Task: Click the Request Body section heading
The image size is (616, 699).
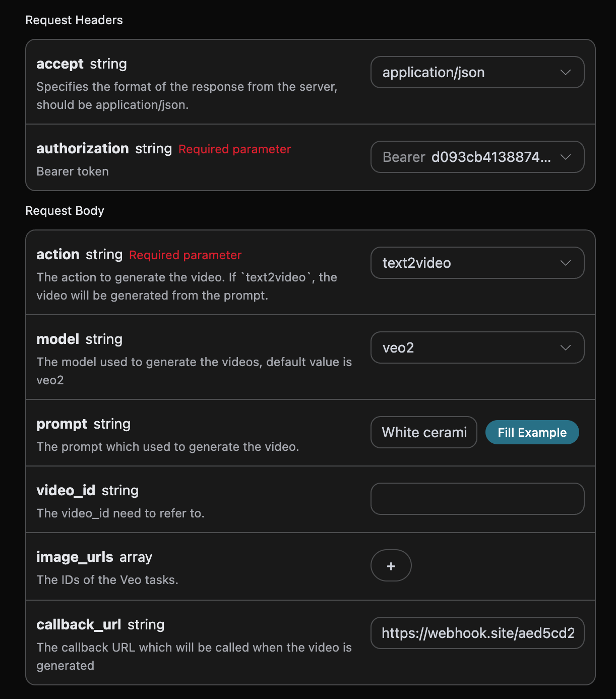Action: click(65, 211)
